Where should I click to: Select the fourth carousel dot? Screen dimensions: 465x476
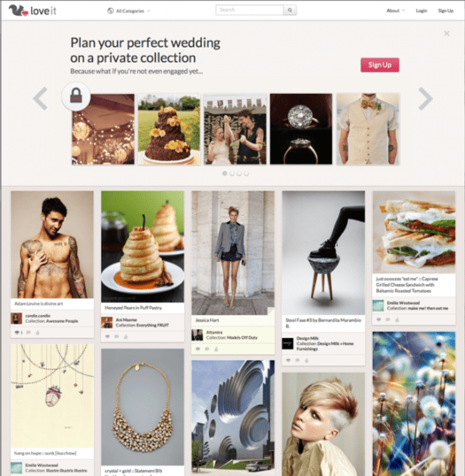click(246, 174)
